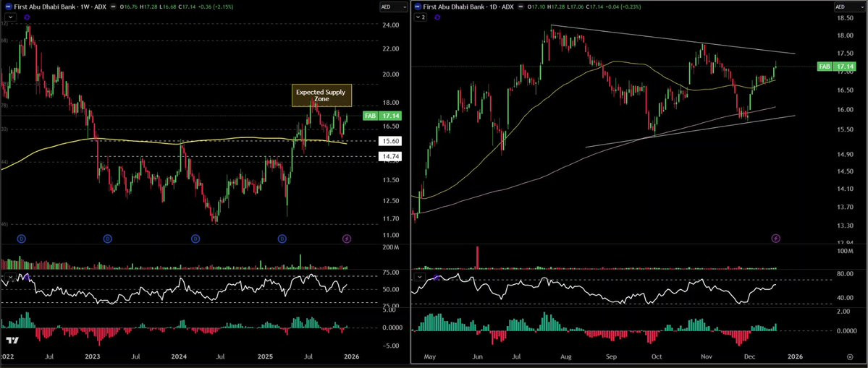Click the 24.00 price axis label

tap(389, 25)
